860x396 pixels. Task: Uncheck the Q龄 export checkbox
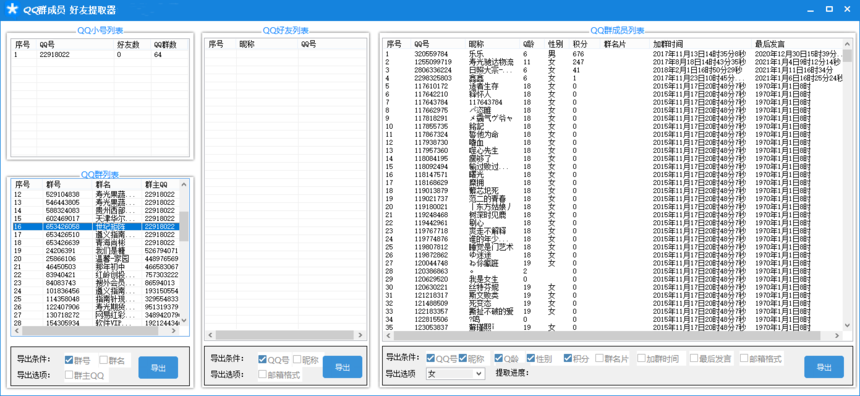(x=499, y=358)
